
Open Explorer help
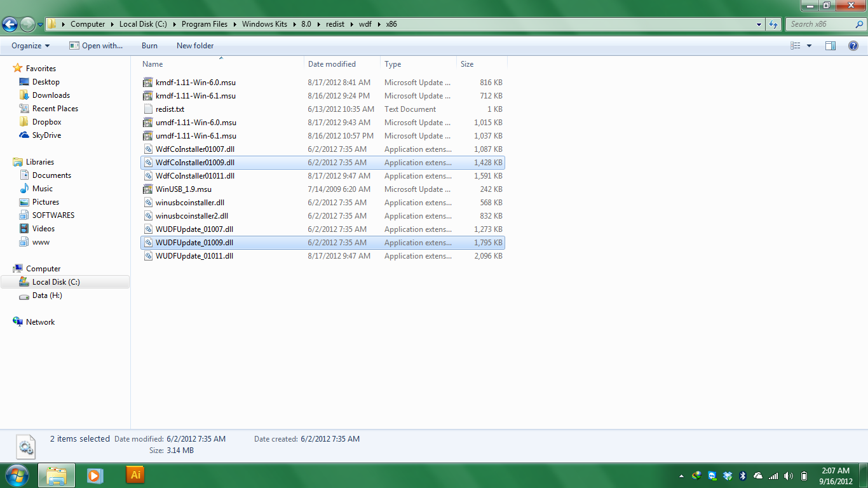[853, 46]
